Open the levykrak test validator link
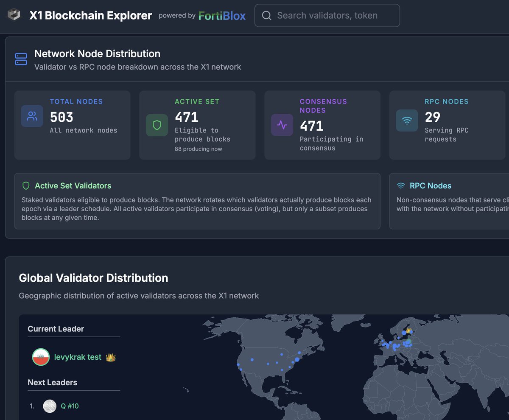 coord(78,357)
